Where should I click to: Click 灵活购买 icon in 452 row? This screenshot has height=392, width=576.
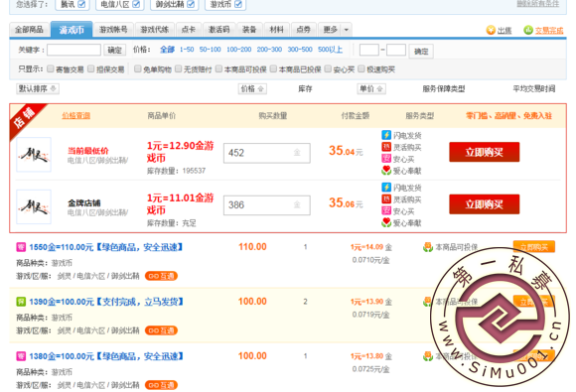point(386,147)
